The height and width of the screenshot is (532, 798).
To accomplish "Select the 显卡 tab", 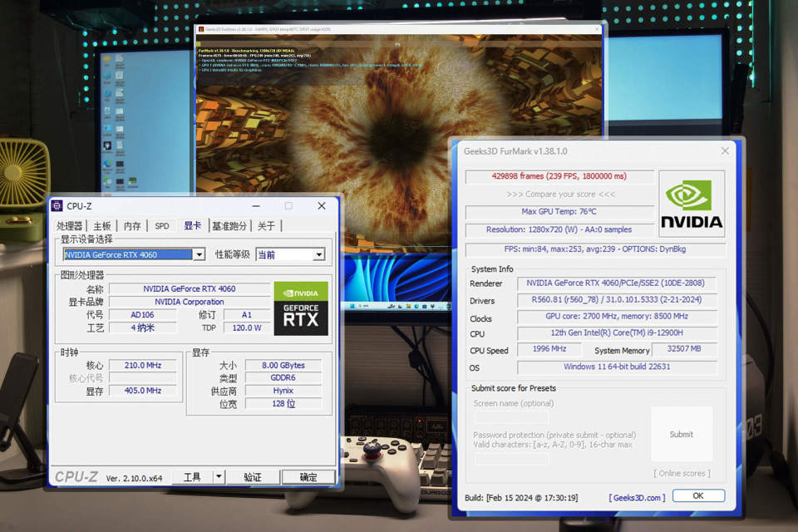I will click(x=192, y=225).
